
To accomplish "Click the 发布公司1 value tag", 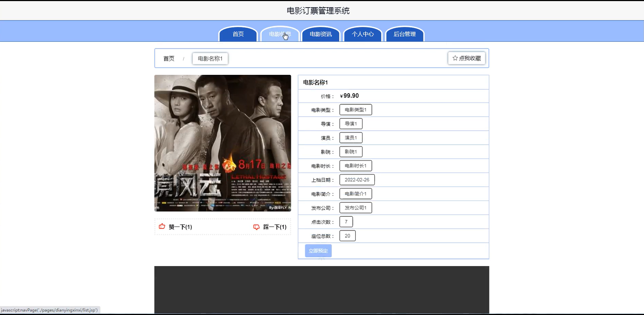I will [x=356, y=208].
